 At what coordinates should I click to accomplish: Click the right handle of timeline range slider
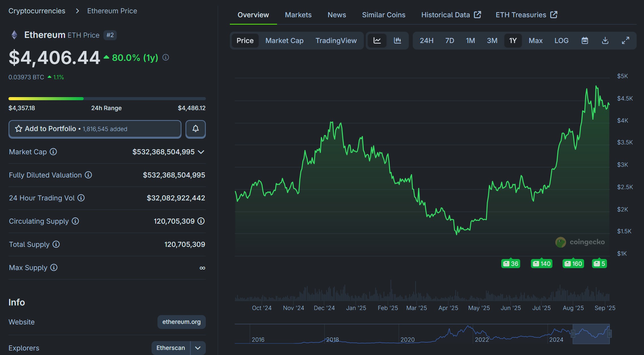(609, 334)
